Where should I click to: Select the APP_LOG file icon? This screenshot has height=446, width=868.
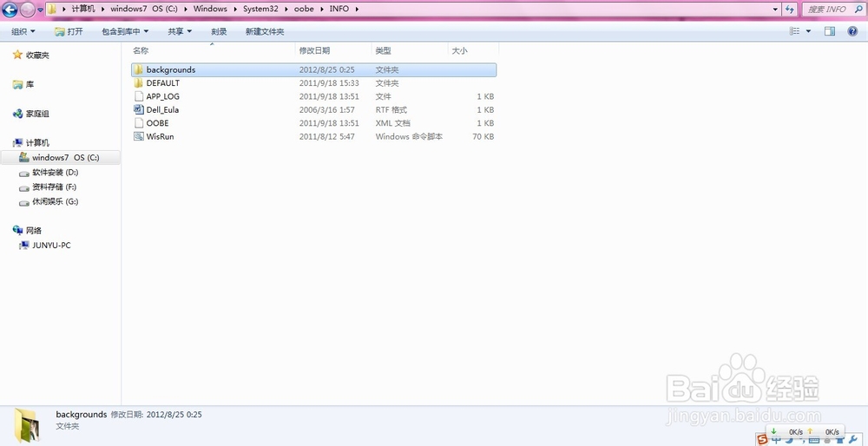pos(138,96)
